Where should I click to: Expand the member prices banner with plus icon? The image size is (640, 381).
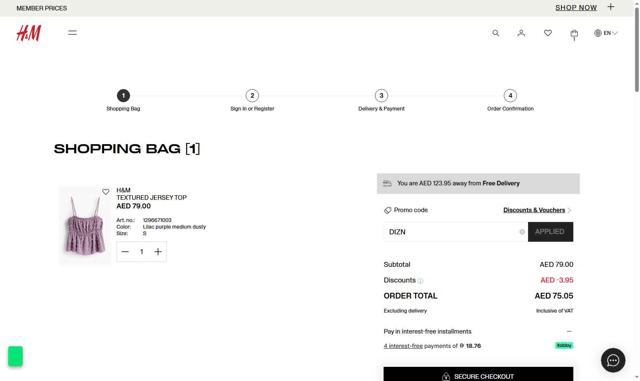coord(611,7)
